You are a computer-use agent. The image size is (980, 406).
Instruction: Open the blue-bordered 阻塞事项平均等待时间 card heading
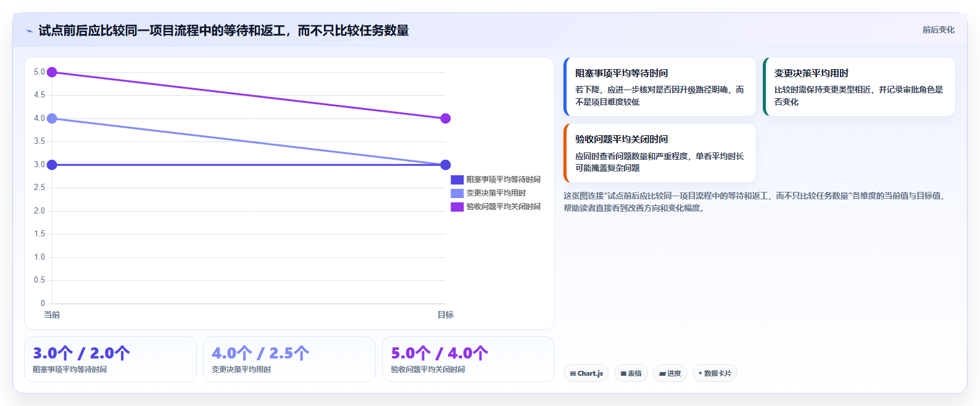point(621,73)
